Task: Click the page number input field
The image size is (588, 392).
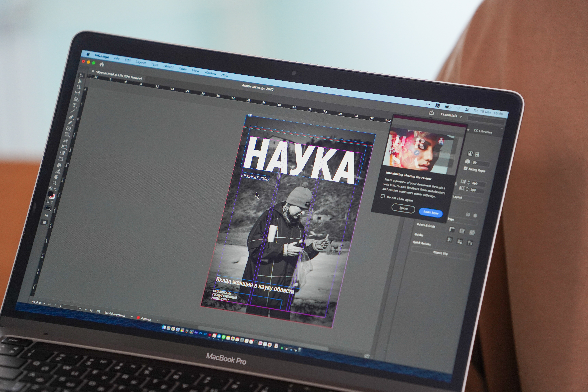Action: tap(68, 307)
